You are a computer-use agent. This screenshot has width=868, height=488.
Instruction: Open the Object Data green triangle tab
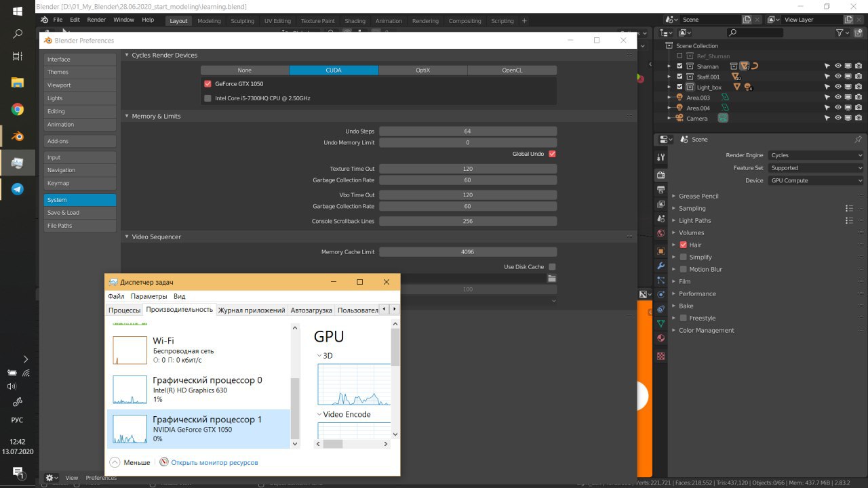pos(661,323)
